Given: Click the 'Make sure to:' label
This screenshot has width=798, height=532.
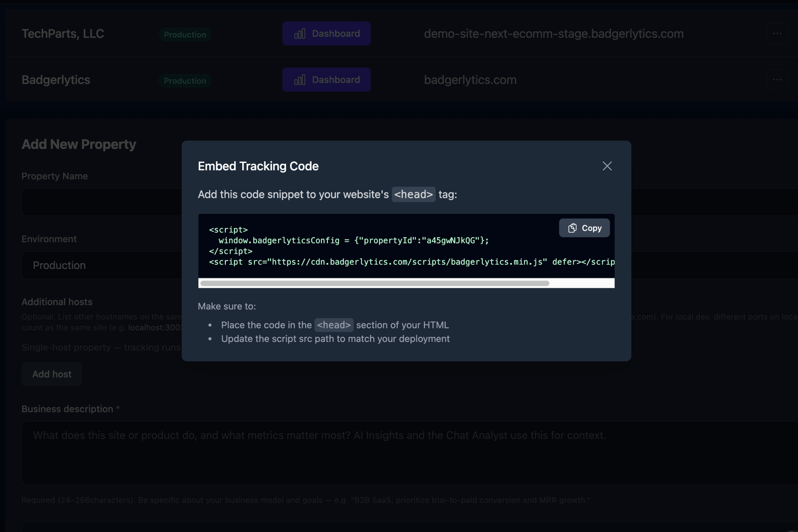Looking at the screenshot, I should coord(227,306).
